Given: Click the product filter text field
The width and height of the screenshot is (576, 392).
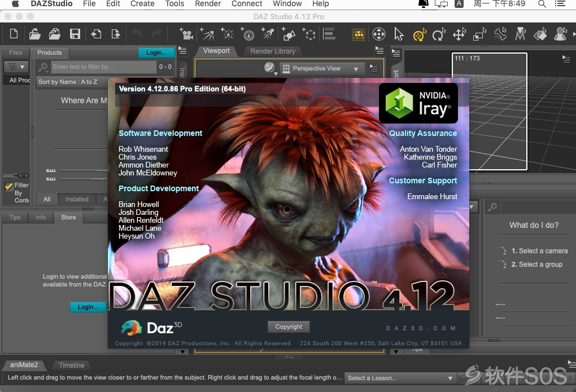Looking at the screenshot, I should click(104, 67).
